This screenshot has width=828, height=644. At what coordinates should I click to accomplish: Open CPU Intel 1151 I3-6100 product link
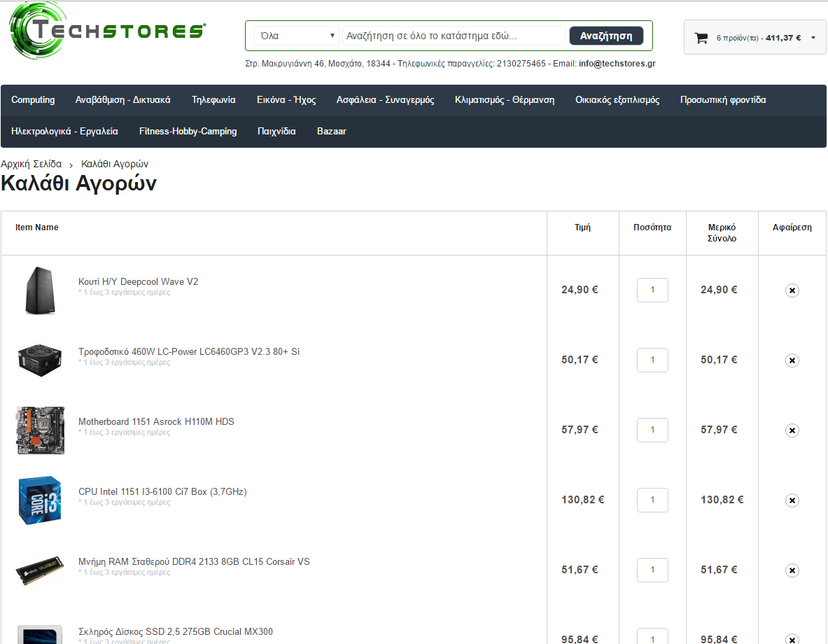162,492
